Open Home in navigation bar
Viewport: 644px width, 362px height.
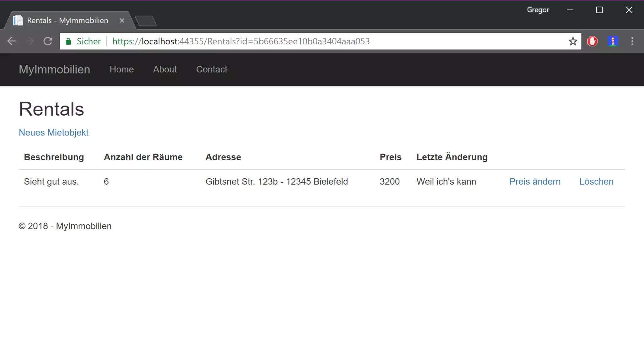click(121, 69)
